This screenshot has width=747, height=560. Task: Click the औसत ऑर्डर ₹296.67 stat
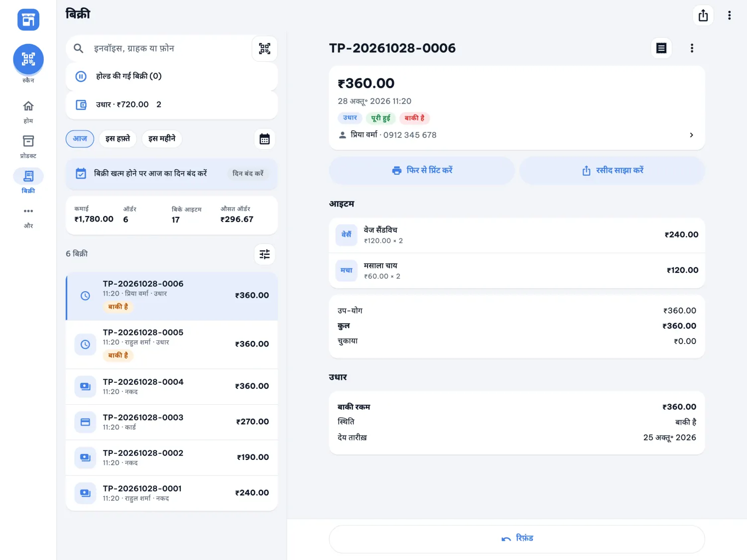[x=237, y=215]
